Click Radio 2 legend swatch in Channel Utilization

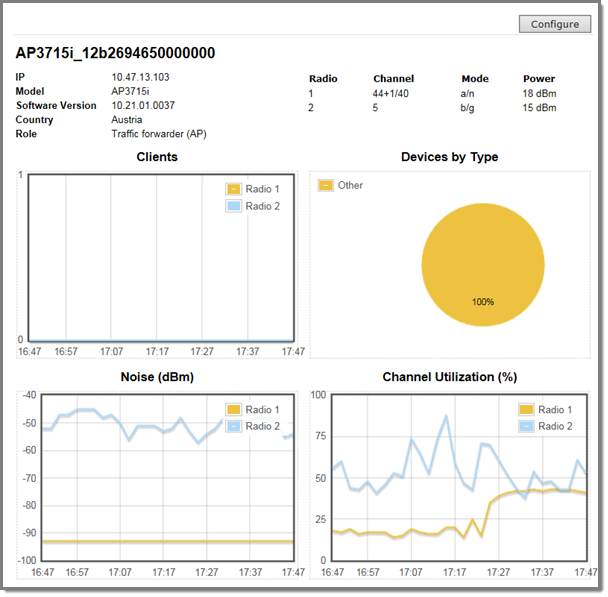[526, 426]
